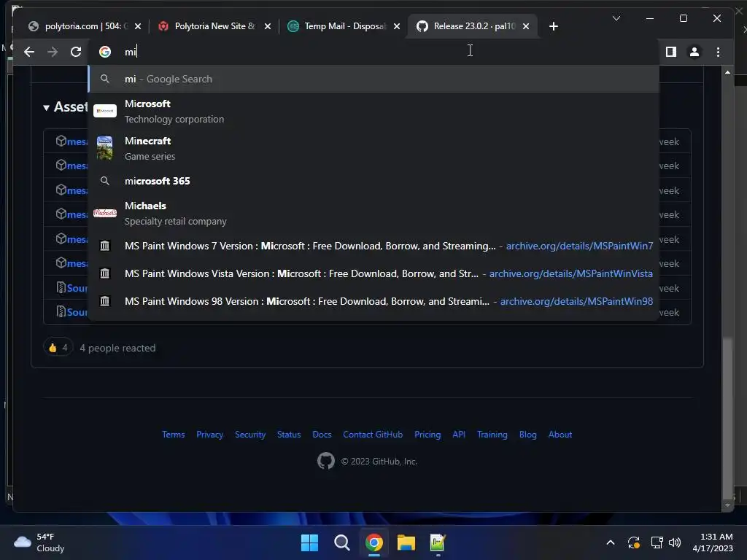This screenshot has height=560, width=747.
Task: Click the Microsoft logo thumbnail in suggestions
Action: (x=105, y=111)
